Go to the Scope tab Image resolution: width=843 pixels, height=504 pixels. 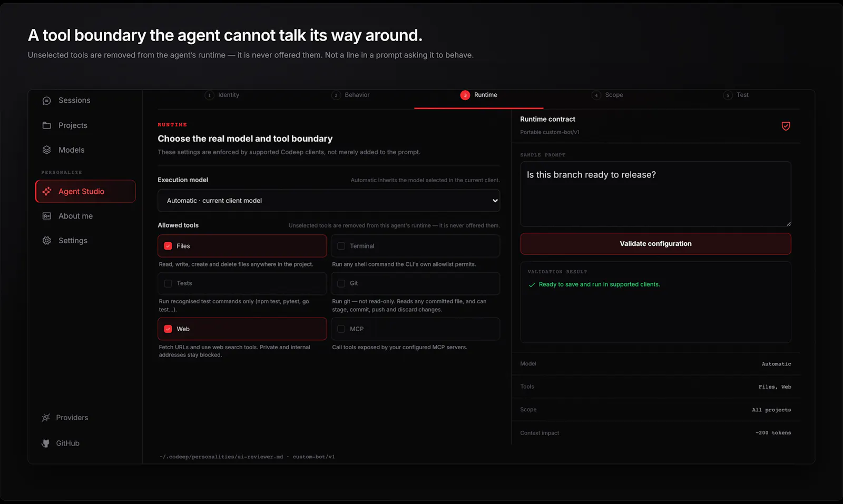[x=614, y=95]
